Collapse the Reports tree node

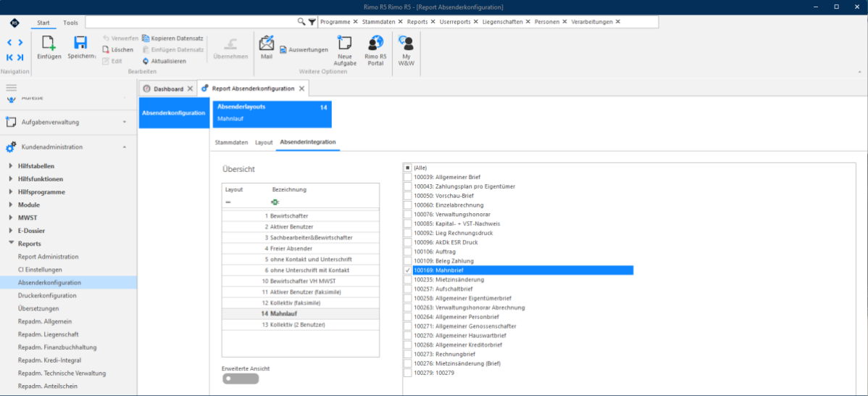pyautogui.click(x=11, y=243)
